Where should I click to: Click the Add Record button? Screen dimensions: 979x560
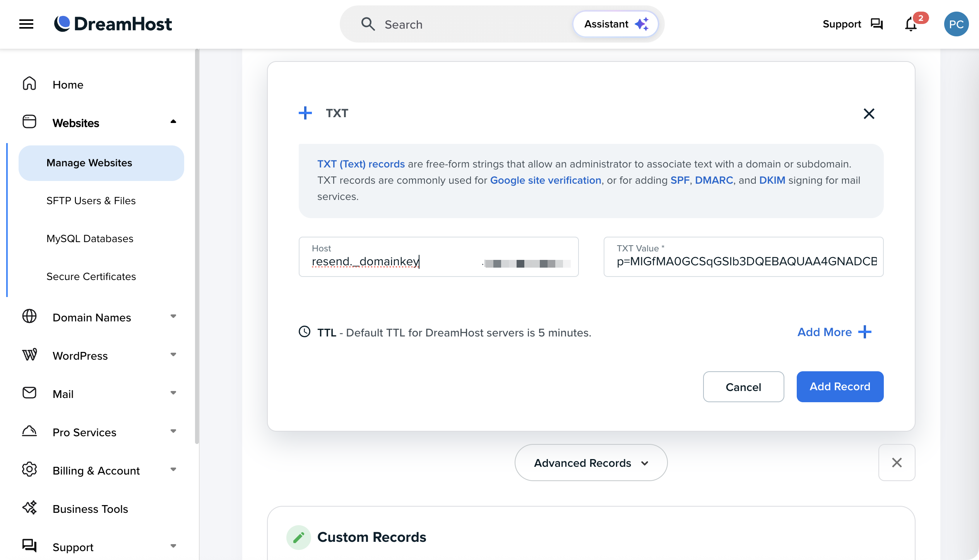point(840,386)
